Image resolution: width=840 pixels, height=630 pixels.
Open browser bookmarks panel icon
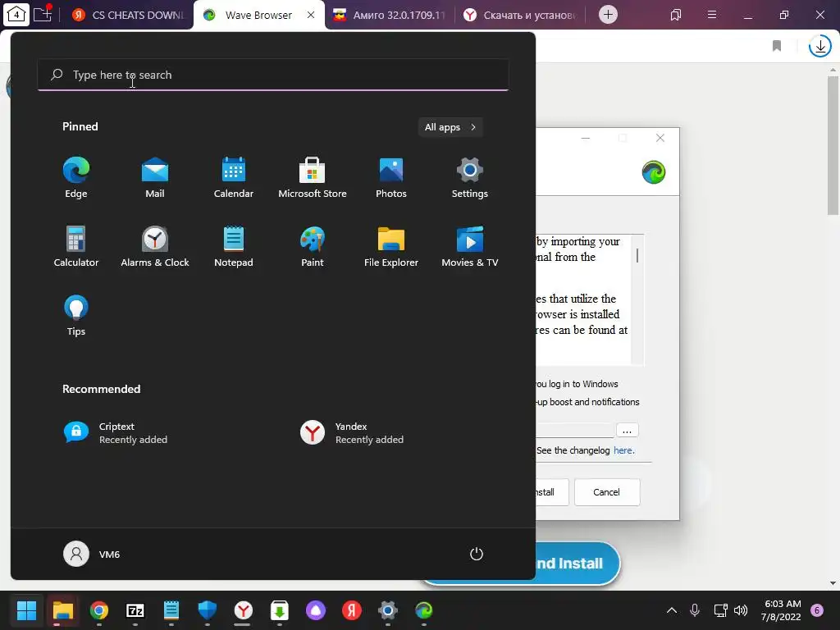pos(676,15)
